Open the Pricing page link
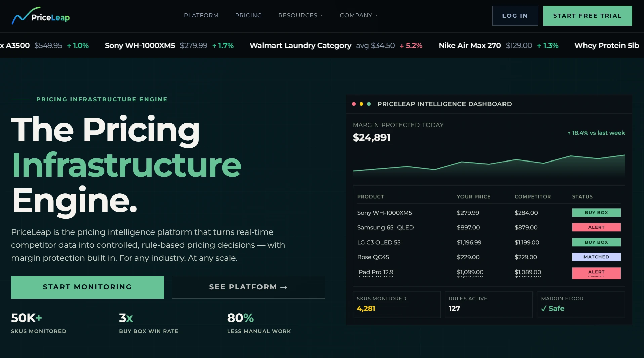Viewport: 644px width, 358px height. coord(248,15)
